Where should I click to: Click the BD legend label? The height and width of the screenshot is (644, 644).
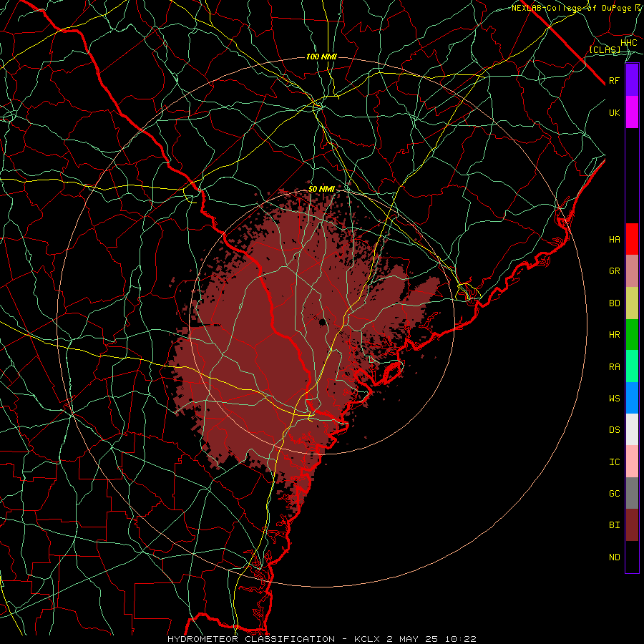click(x=615, y=303)
